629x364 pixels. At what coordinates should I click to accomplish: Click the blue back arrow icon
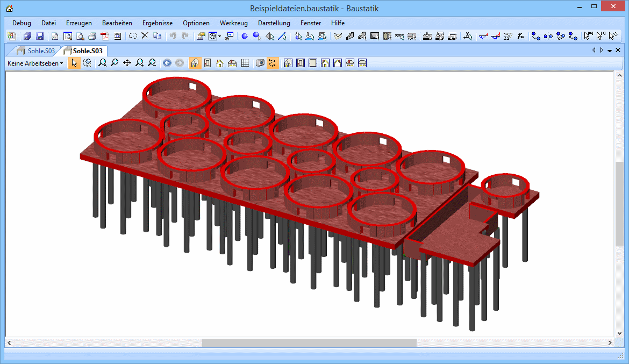point(167,63)
